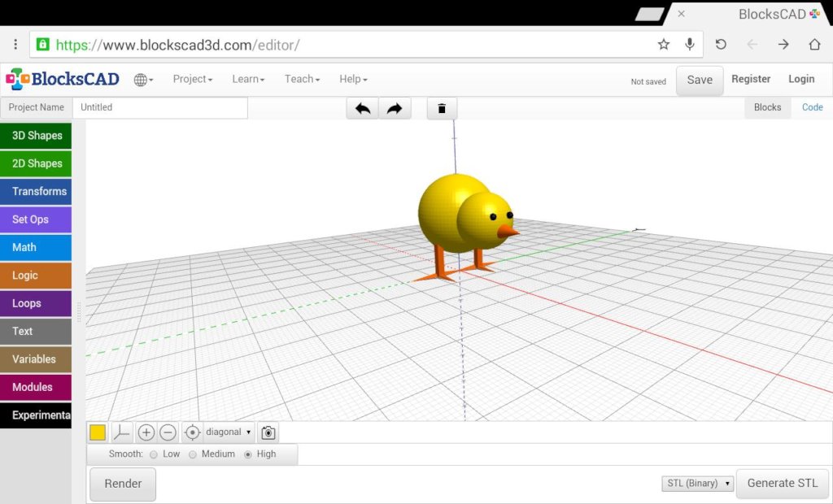The height and width of the screenshot is (504, 833).
Task: Click the Project Name input field
Action: tap(160, 107)
